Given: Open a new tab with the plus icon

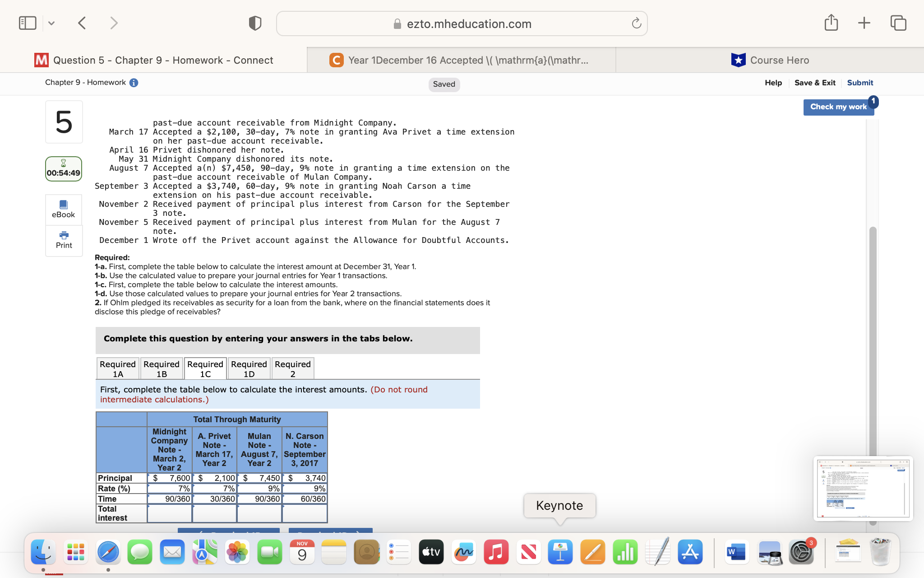Looking at the screenshot, I should pos(864,23).
